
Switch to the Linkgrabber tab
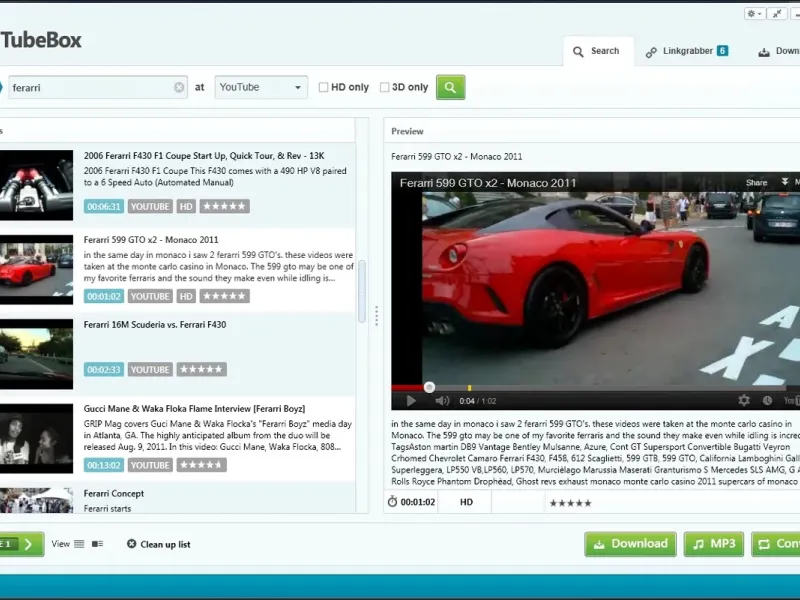pyautogui.click(x=686, y=51)
